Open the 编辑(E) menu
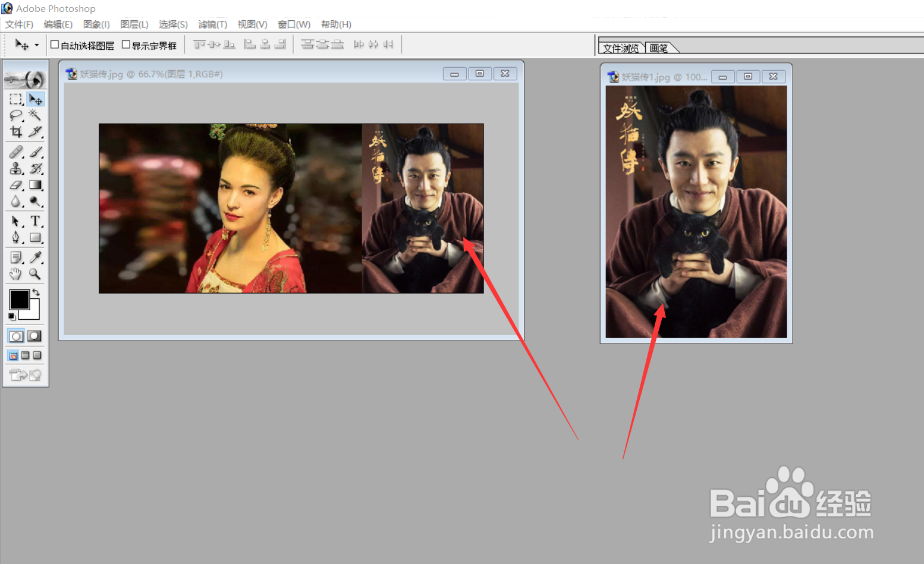This screenshot has height=564, width=924. 58,24
